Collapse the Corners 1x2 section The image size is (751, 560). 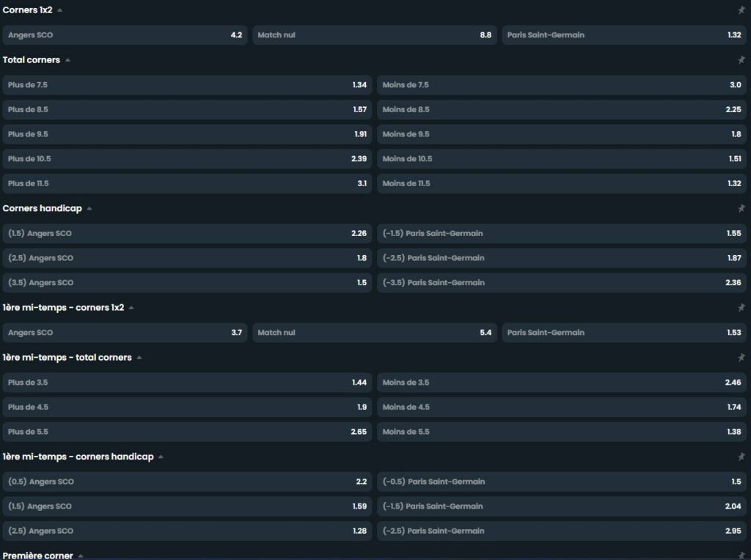60,10
